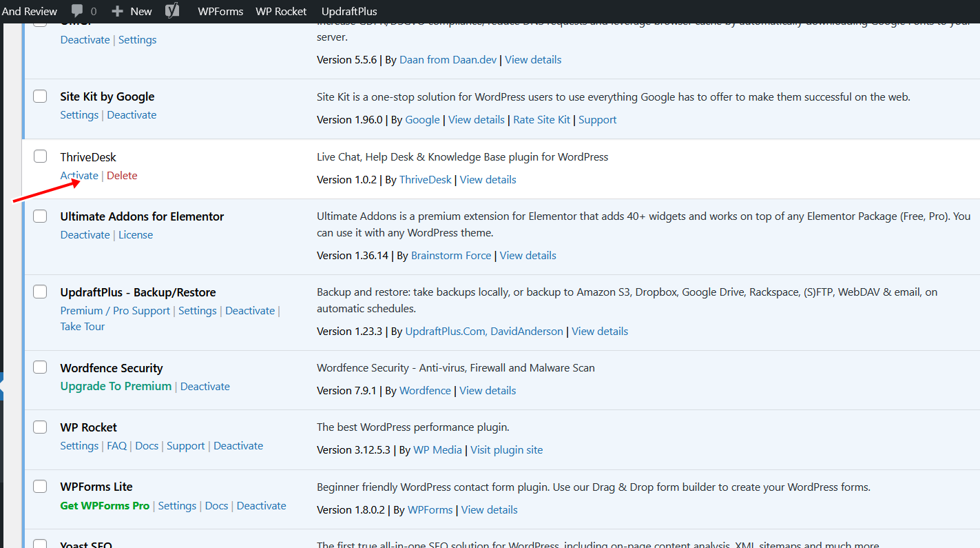The width and height of the screenshot is (980, 548).
Task: View details for ThriveDesk
Action: tap(488, 180)
